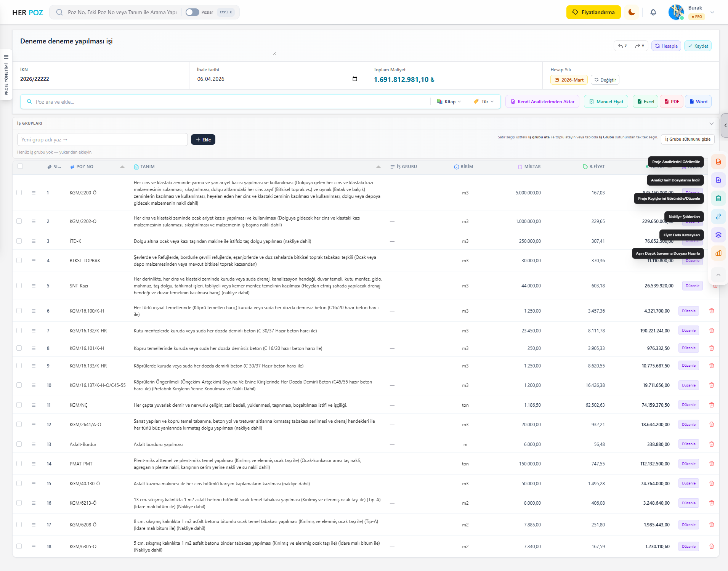Collapse the İş Grupları section chevron
This screenshot has height=571, width=728.
click(711, 124)
